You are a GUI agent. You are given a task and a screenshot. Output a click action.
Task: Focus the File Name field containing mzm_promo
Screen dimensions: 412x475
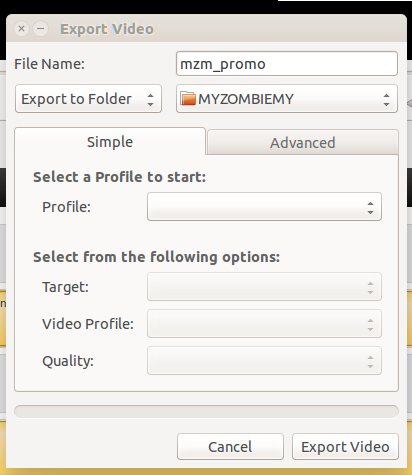(287, 64)
